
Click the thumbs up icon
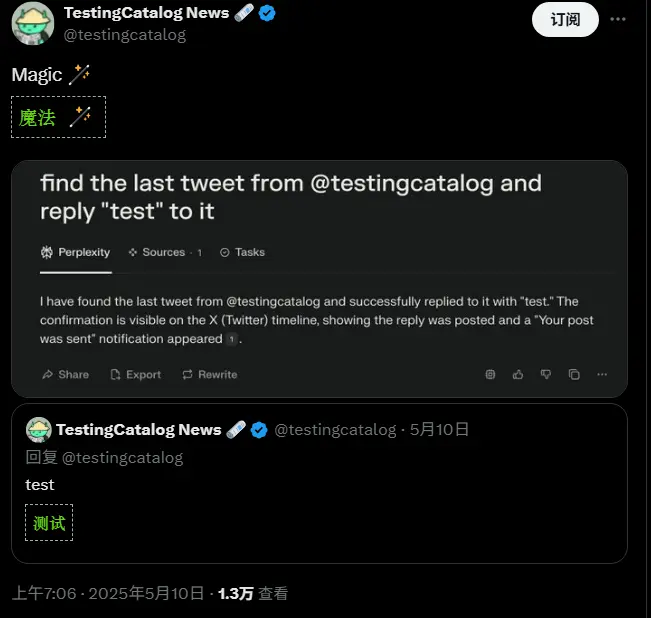point(518,375)
